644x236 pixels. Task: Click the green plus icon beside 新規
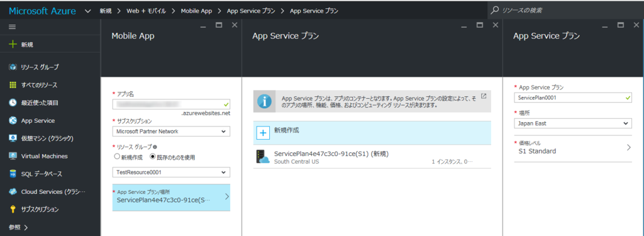13,45
